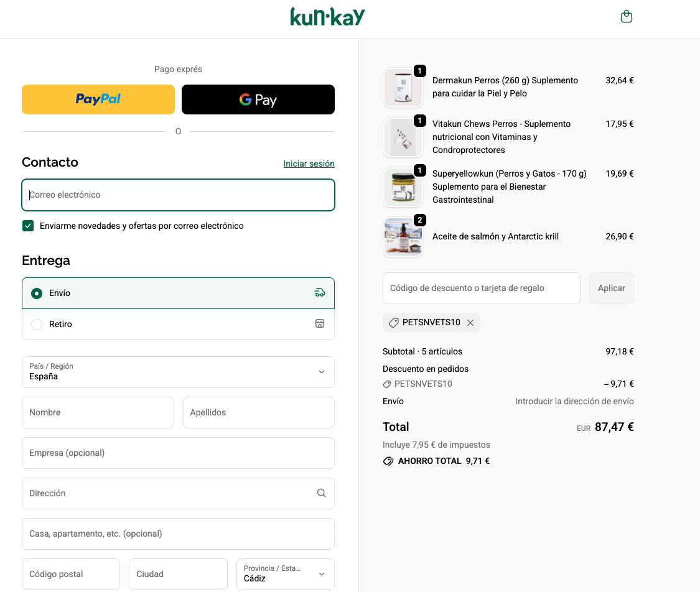
Task: Click the store pickup icon for Retiro
Action: click(320, 324)
